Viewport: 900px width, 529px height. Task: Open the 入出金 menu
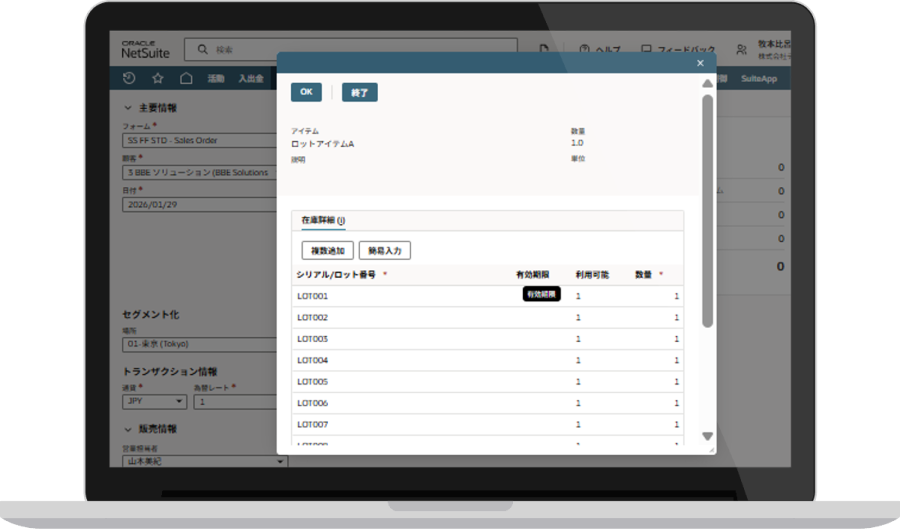tap(251, 79)
